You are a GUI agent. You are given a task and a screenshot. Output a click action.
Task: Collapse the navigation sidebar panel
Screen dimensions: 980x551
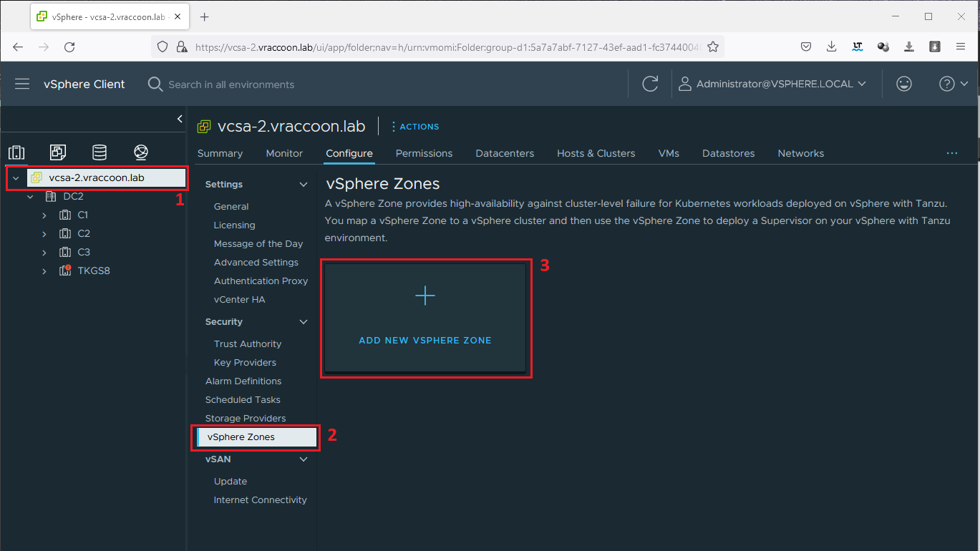click(180, 119)
